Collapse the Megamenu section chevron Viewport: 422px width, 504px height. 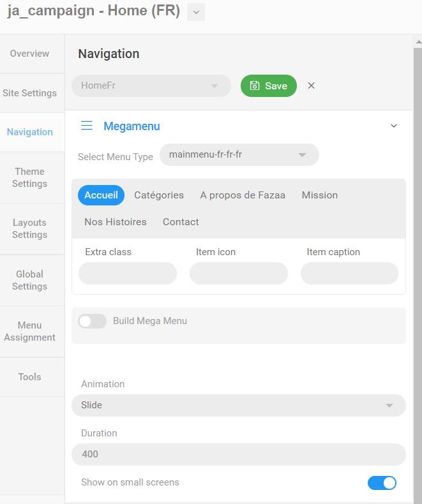394,126
